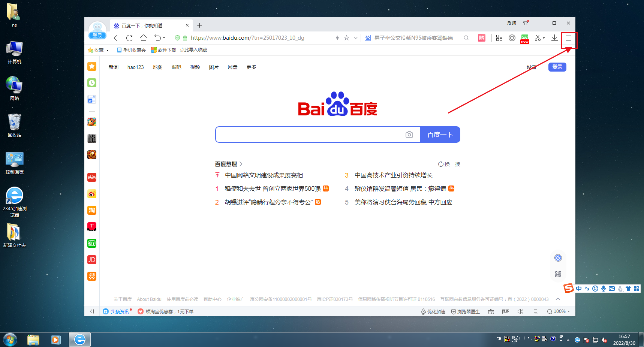Open the hao123 link

[x=136, y=67]
